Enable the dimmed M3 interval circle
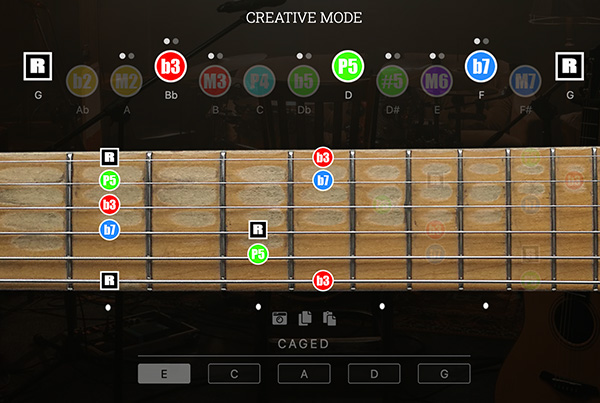 [215, 81]
